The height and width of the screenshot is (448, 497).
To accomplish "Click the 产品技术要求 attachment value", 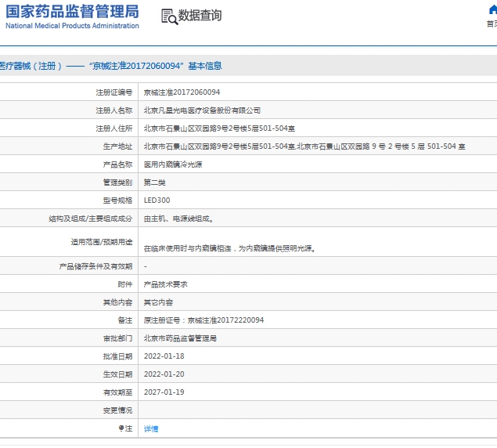I will (x=165, y=284).
